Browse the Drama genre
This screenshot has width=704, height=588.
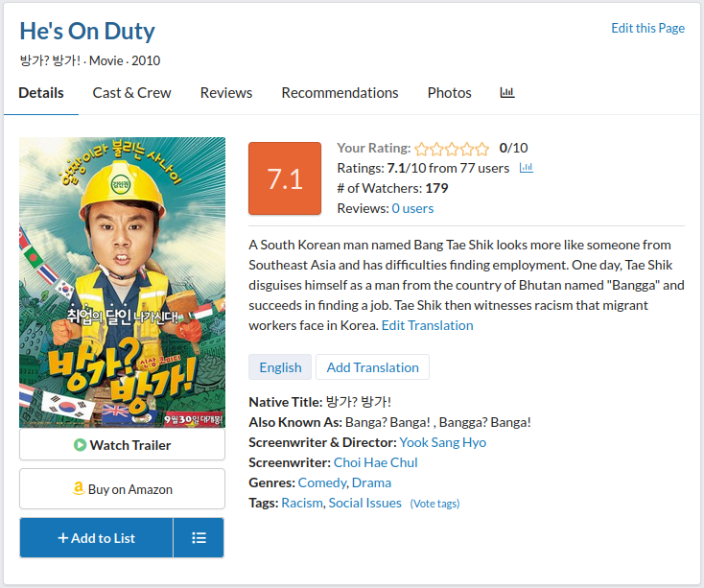click(371, 483)
